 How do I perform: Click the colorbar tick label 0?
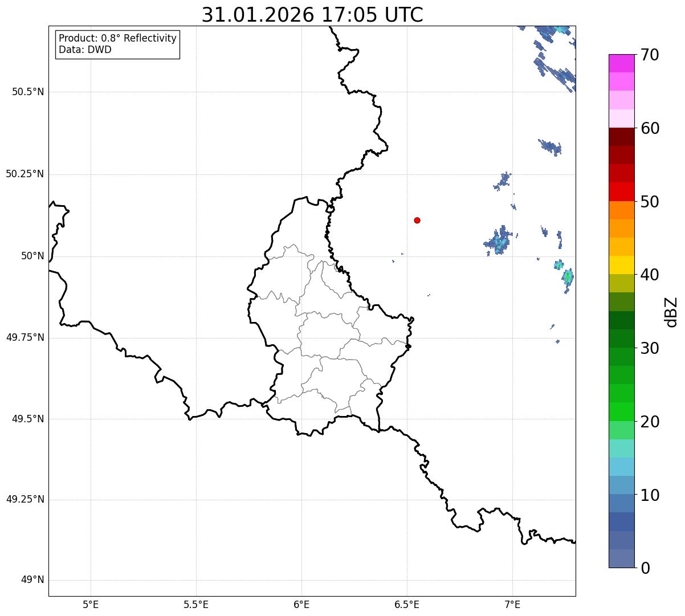[x=645, y=568]
